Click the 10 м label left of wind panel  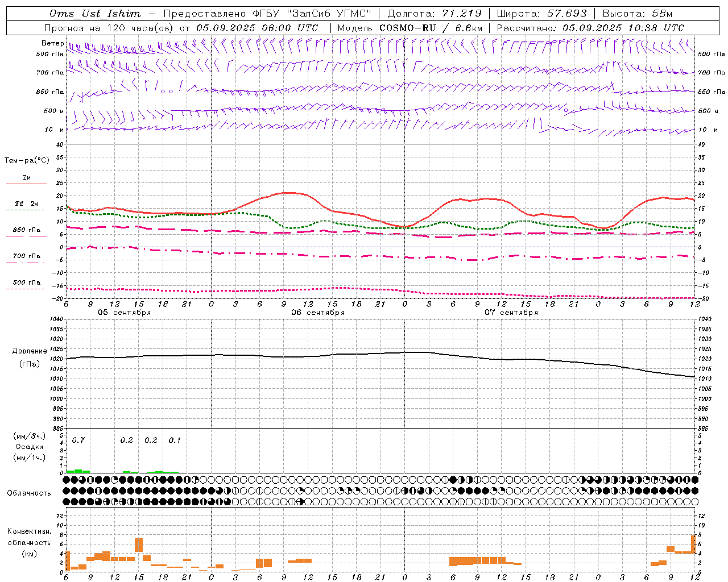click(54, 130)
